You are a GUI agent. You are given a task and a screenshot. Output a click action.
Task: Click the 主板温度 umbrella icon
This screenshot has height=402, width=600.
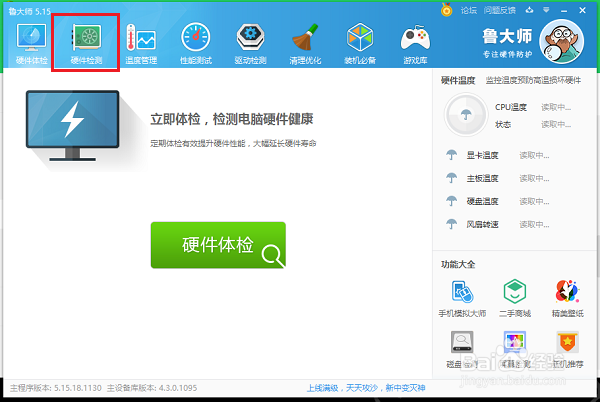[452, 178]
